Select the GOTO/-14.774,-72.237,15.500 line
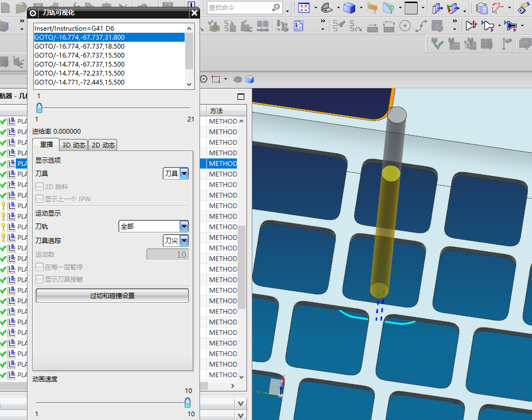This screenshot has width=532, height=420. point(79,73)
